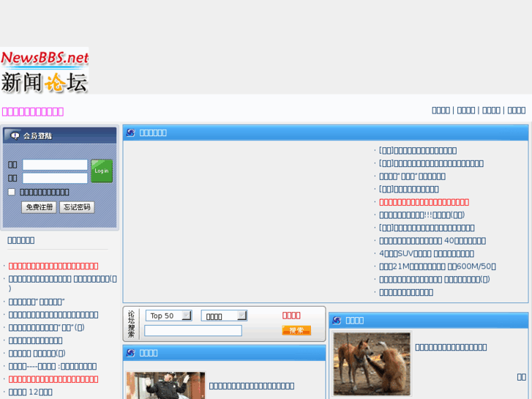Focus the upper username field in the login panel
Viewport: 532px width, 399px height.
55,165
